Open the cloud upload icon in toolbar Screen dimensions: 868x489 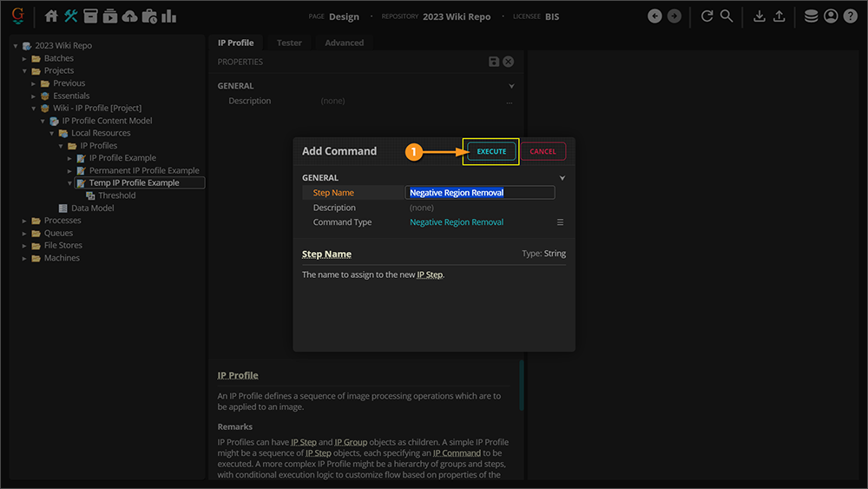tap(129, 16)
